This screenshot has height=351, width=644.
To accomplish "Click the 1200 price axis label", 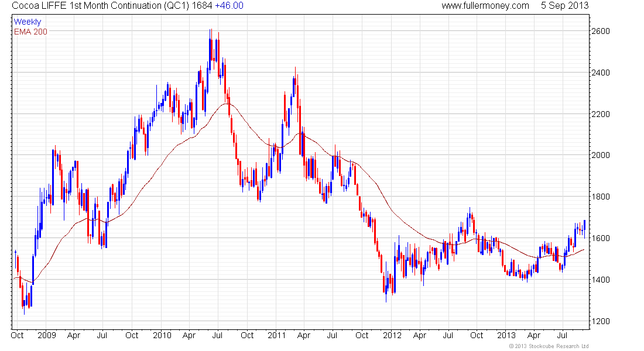I will pyautogui.click(x=601, y=321).
